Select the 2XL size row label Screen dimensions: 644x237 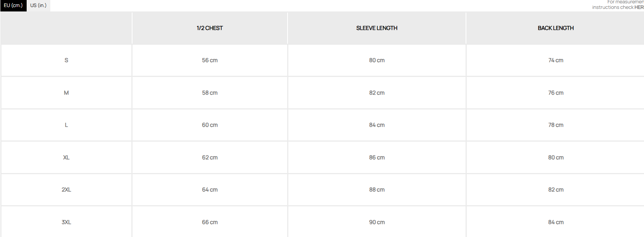(66, 190)
